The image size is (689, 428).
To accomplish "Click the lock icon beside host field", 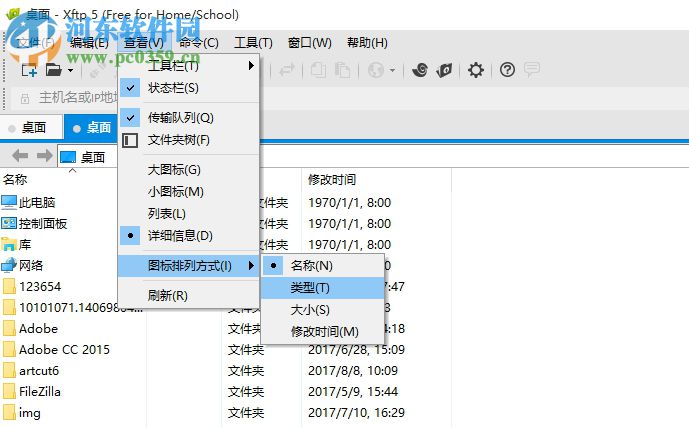I will (x=25, y=98).
